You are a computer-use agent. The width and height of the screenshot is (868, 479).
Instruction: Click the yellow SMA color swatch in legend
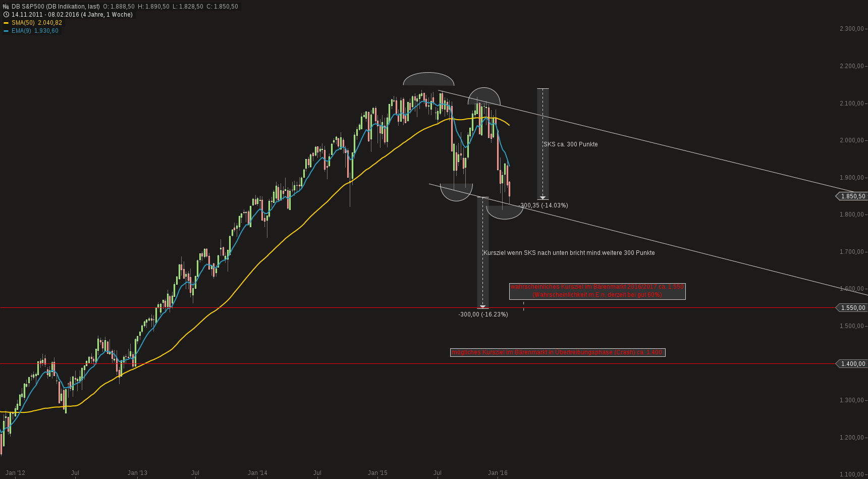click(x=7, y=23)
